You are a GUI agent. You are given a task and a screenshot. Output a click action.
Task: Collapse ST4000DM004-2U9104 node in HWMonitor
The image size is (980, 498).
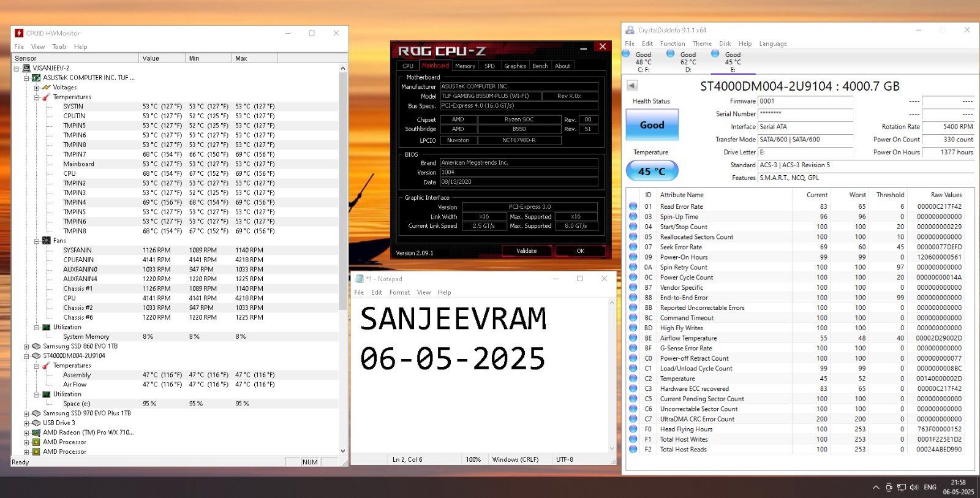click(x=26, y=356)
